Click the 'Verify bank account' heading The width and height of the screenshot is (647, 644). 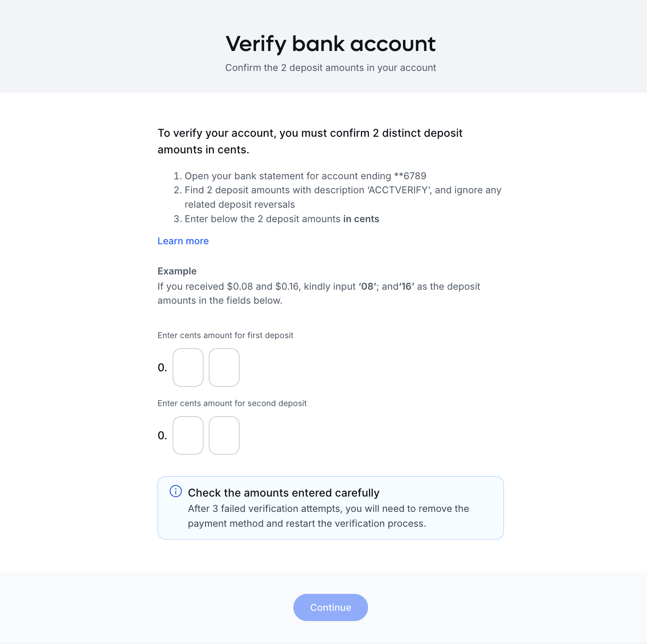pyautogui.click(x=330, y=44)
